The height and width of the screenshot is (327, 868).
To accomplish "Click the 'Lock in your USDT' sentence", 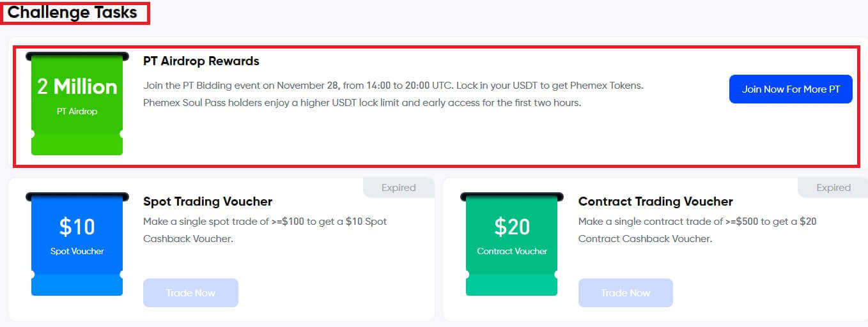I will tap(550, 86).
